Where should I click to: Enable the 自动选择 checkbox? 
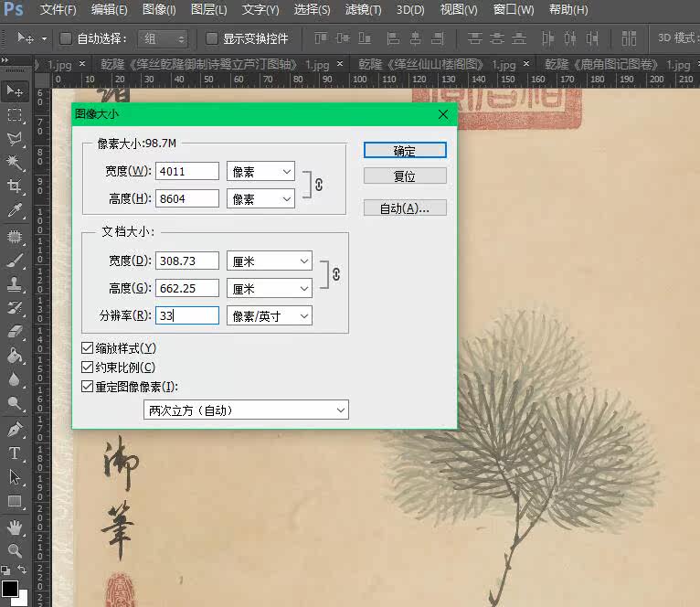coord(66,38)
